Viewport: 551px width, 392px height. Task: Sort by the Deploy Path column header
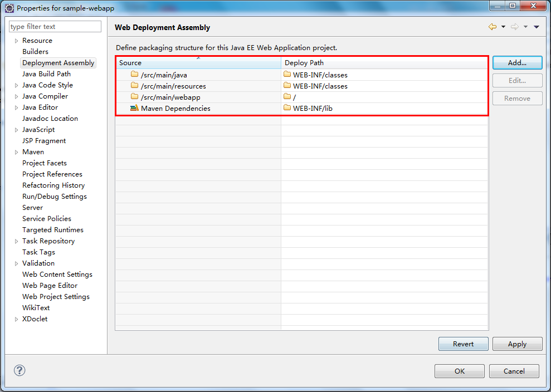384,63
